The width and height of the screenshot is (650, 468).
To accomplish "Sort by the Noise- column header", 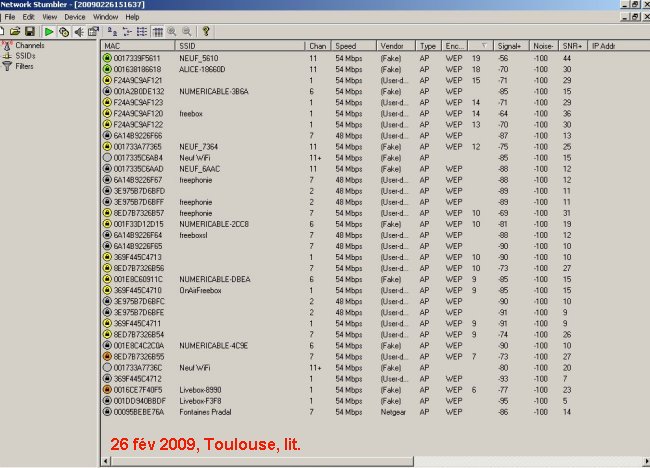I will click(543, 46).
